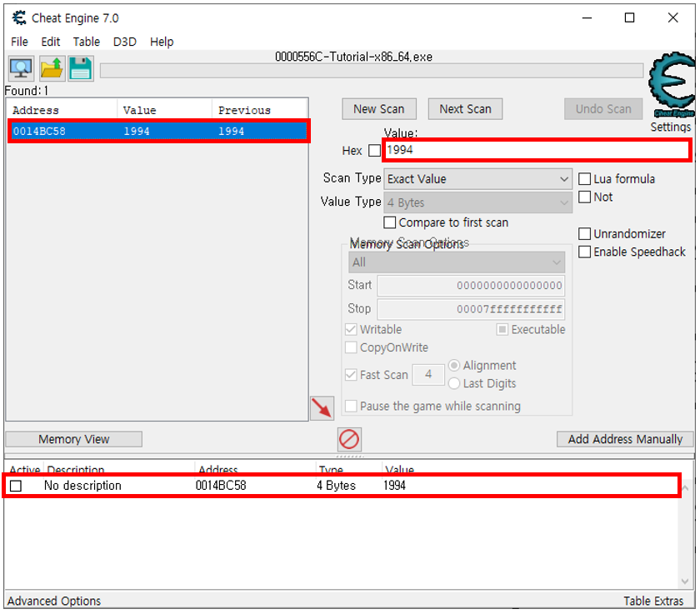Open Settings under the logo
The image size is (700, 614).
click(671, 127)
